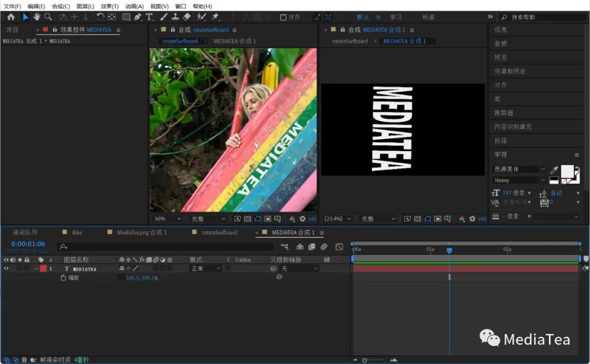This screenshot has height=364, width=590.
Task: Click scale stopwatch for 缩放 property
Action: pyautogui.click(x=63, y=278)
